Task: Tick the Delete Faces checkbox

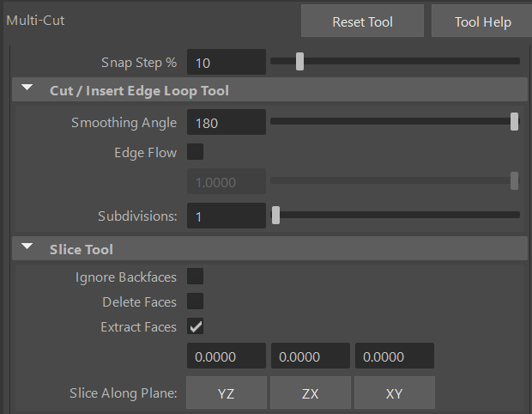Action: click(196, 301)
